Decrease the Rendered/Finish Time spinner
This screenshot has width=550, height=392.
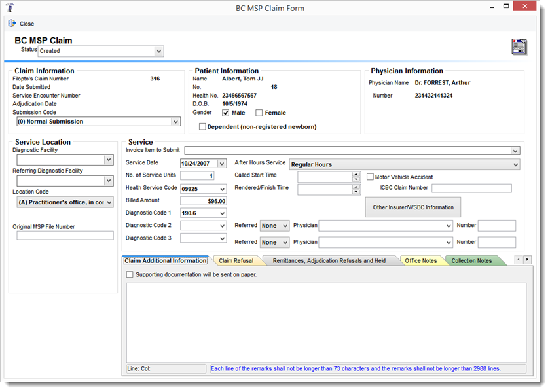[356, 192]
